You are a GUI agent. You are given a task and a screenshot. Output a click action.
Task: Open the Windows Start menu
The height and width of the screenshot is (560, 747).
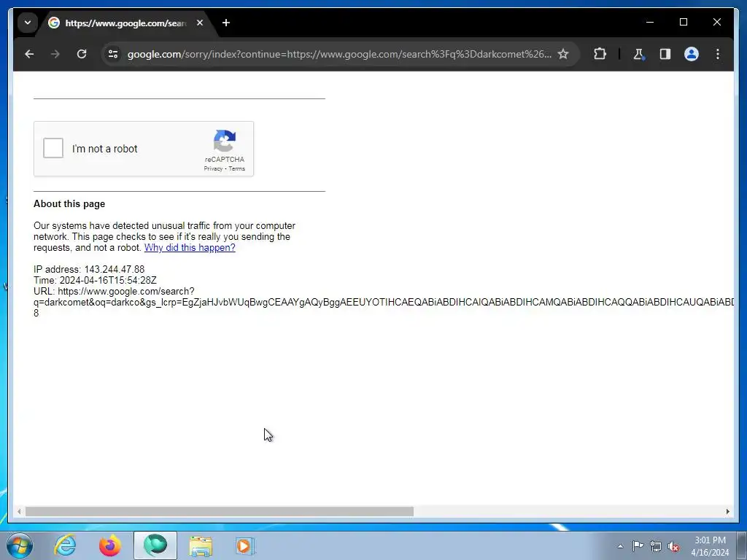tap(20, 545)
